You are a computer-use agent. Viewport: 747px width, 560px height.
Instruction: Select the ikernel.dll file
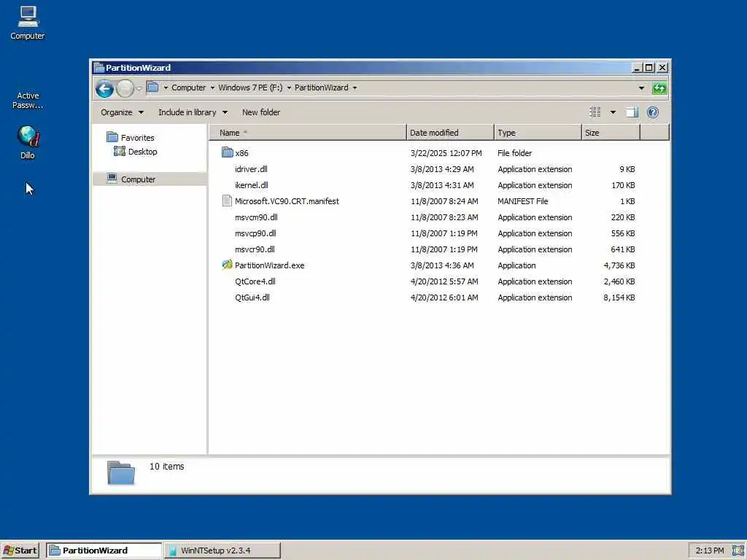coord(252,185)
